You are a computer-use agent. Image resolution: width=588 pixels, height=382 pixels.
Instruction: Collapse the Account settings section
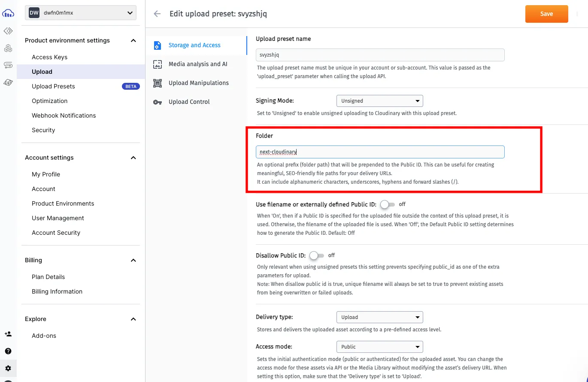pos(133,158)
